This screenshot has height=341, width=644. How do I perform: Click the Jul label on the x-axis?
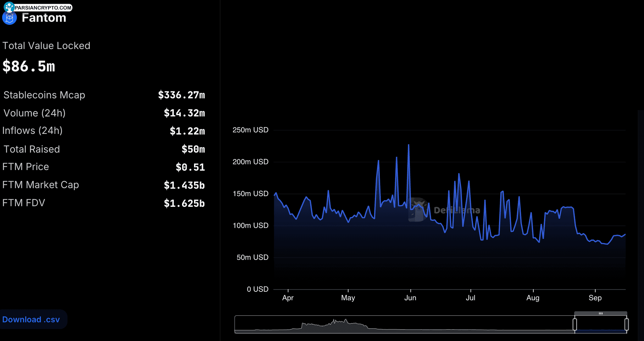[x=470, y=298]
